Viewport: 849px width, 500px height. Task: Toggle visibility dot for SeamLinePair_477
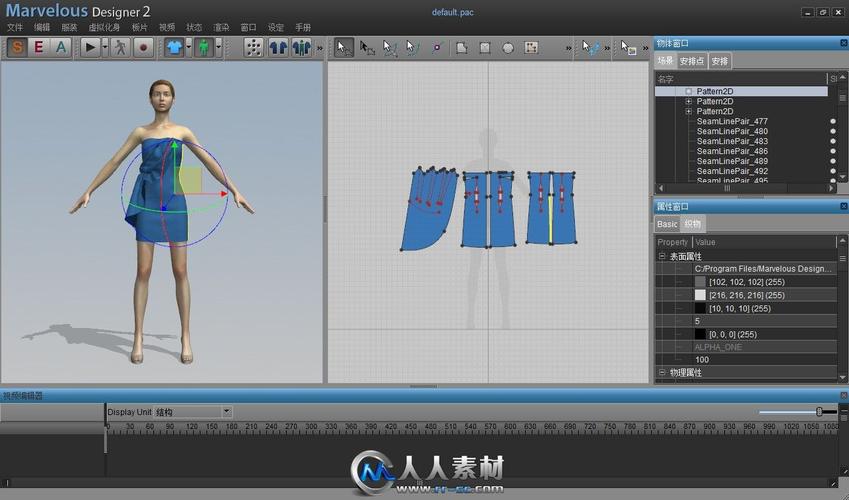coord(833,121)
